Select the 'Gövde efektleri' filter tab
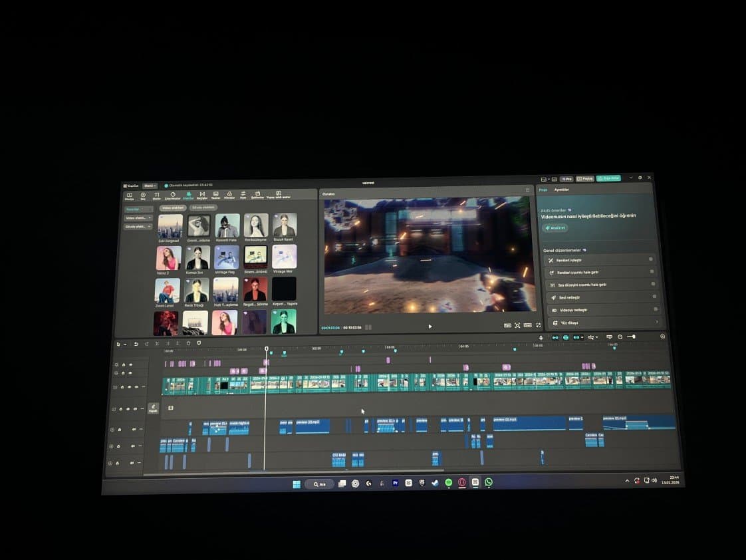Viewport: 746px width, 560px height. (203, 208)
